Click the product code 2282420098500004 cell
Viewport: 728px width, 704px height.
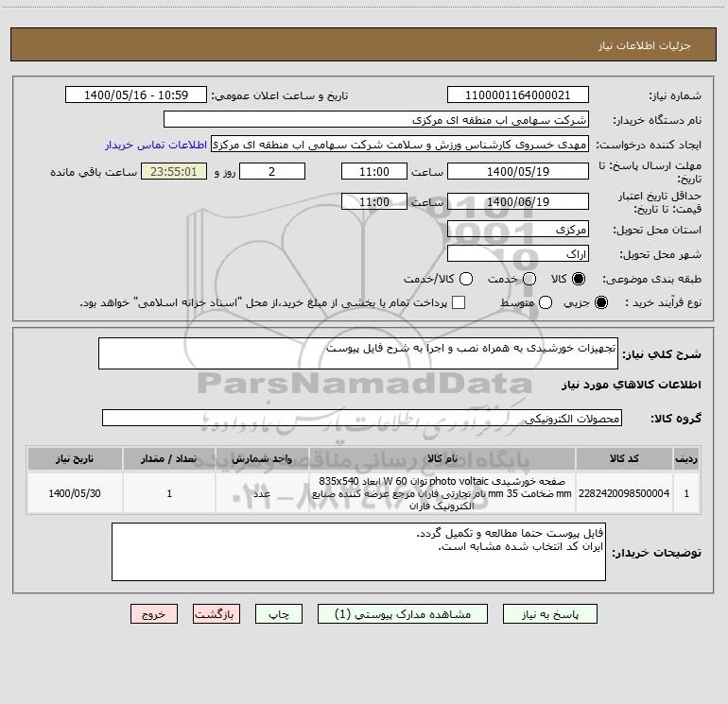pyautogui.click(x=624, y=493)
